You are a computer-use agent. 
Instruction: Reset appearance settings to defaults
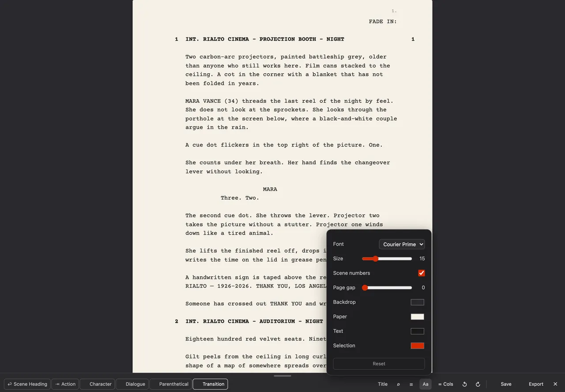point(379,364)
